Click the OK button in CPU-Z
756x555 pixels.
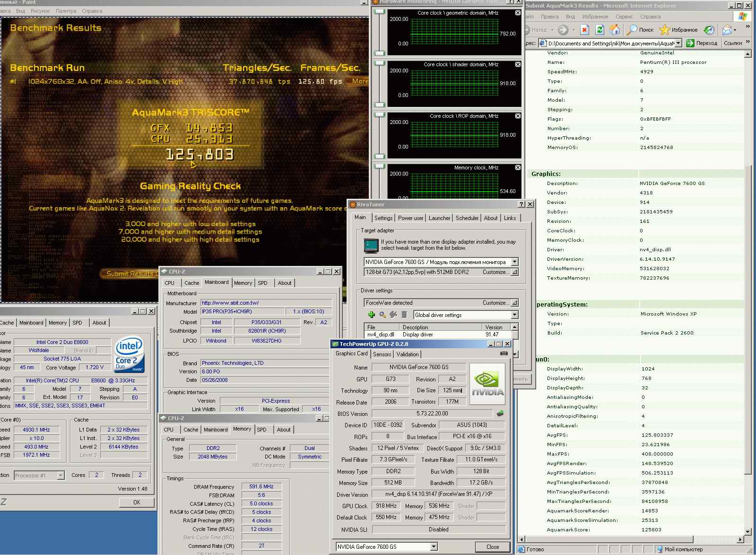(x=137, y=502)
